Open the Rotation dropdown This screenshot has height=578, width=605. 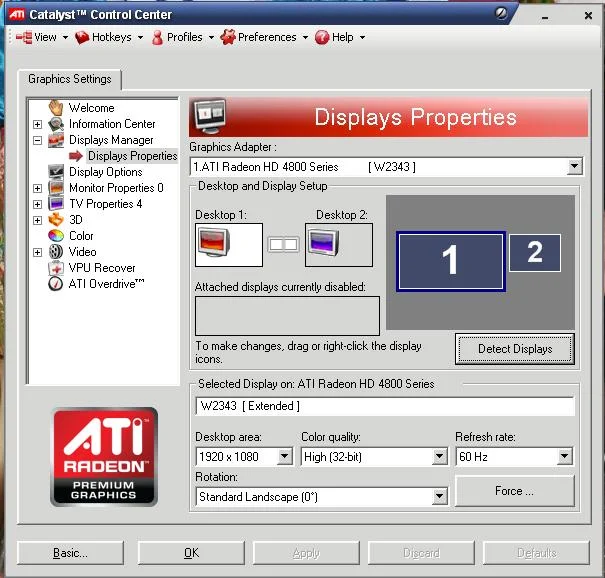439,497
